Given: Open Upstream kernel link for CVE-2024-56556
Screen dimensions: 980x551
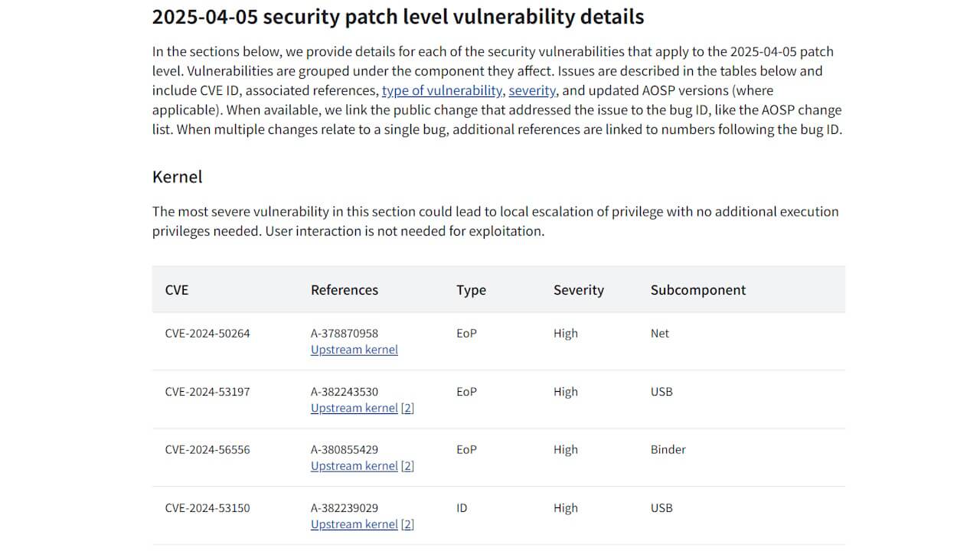Looking at the screenshot, I should click(354, 466).
